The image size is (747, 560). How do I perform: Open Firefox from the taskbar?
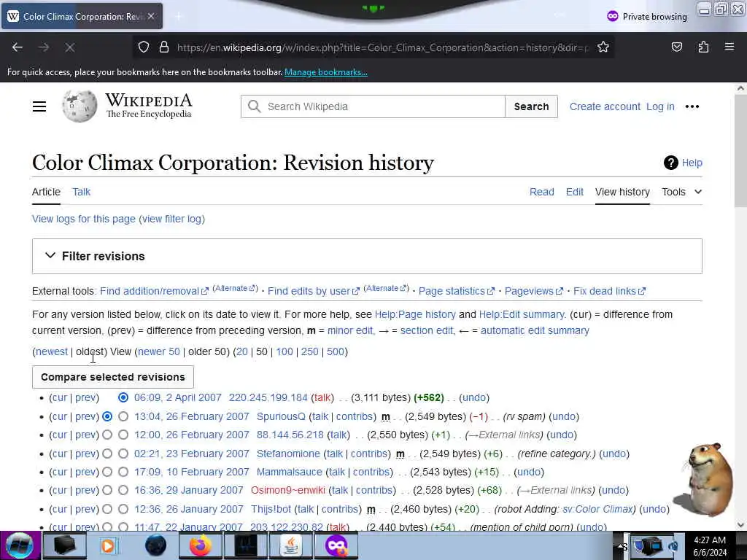tap(201, 545)
